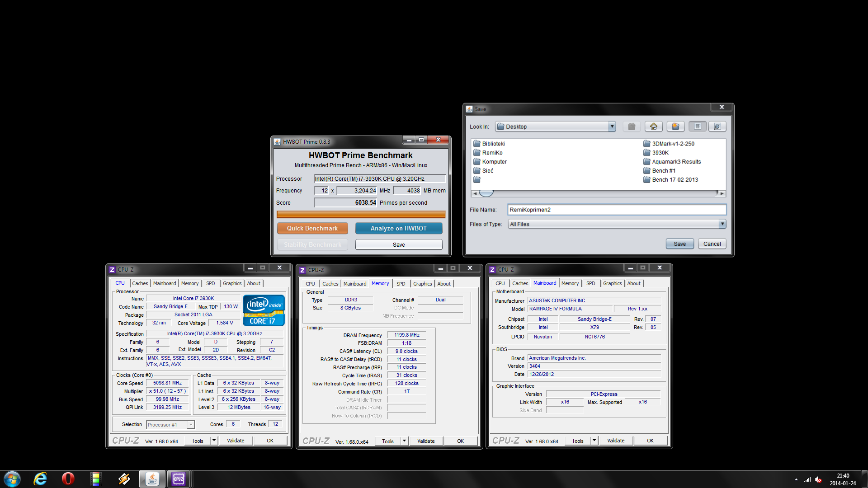
Task: Click Save in HWBOT Prime window
Action: 399,244
